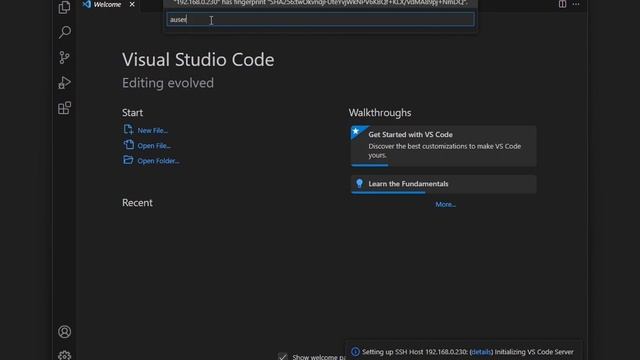Open the Extensions view
The height and width of the screenshot is (360, 640).
(64, 108)
